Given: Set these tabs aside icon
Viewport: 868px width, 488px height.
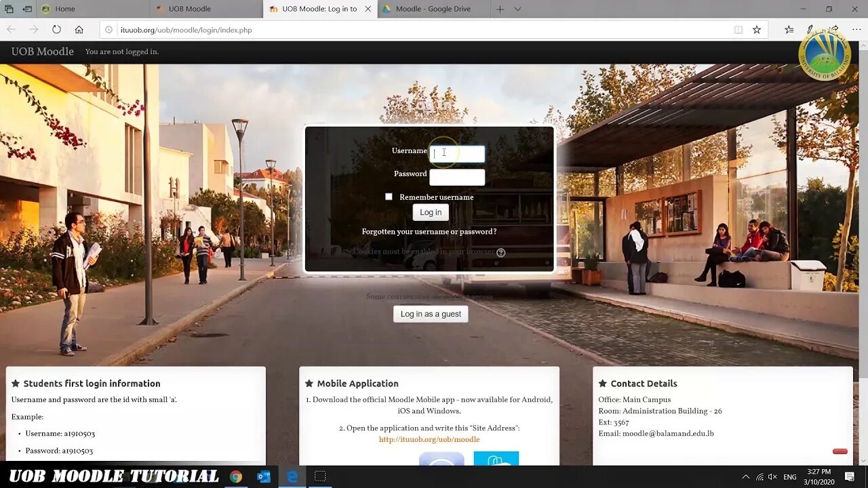Looking at the screenshot, I should [x=27, y=9].
